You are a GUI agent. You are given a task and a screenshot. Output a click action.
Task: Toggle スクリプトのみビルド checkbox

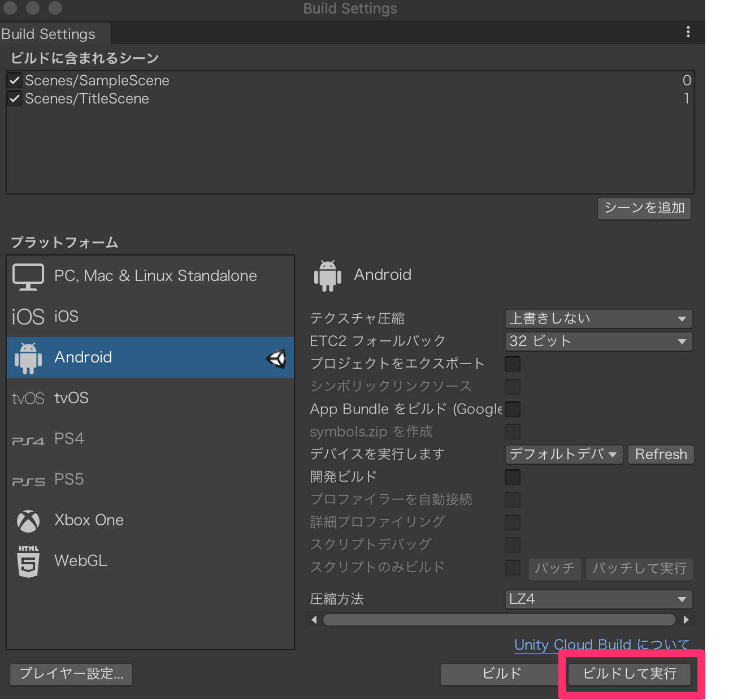tap(513, 568)
